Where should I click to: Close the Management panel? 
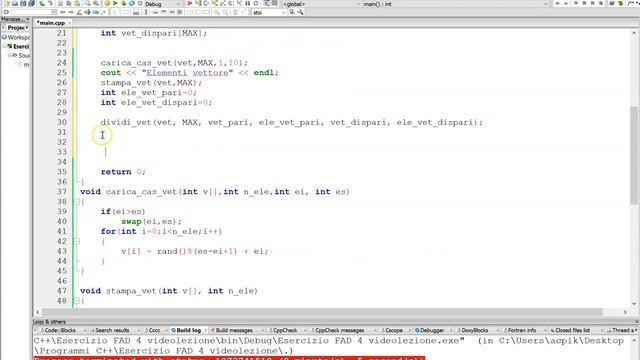[28, 19]
